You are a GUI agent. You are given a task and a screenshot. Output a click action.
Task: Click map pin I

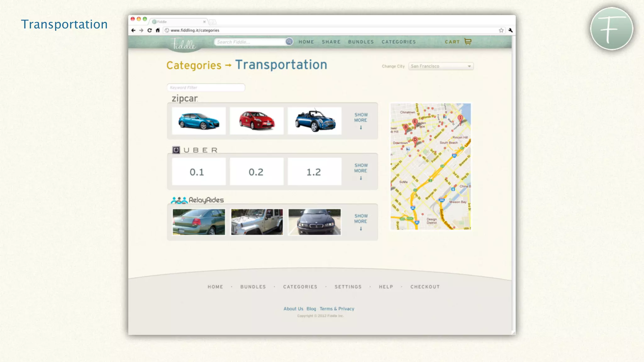click(x=460, y=118)
